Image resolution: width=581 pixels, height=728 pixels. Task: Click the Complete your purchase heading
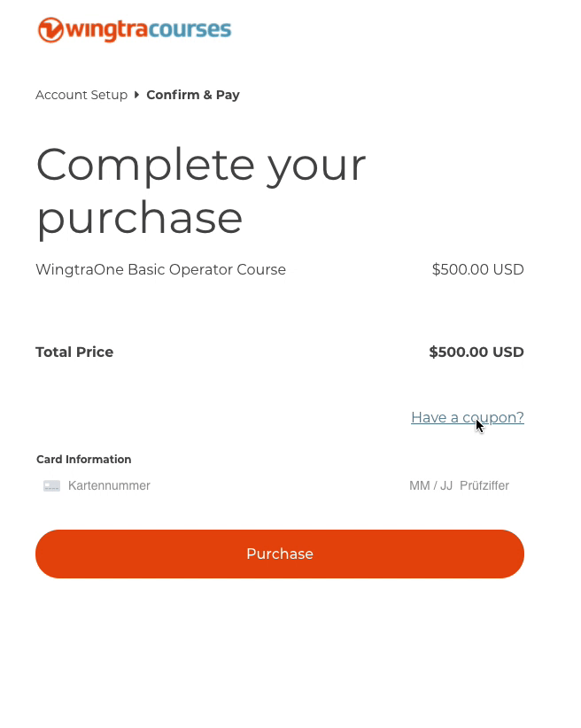coord(200,190)
